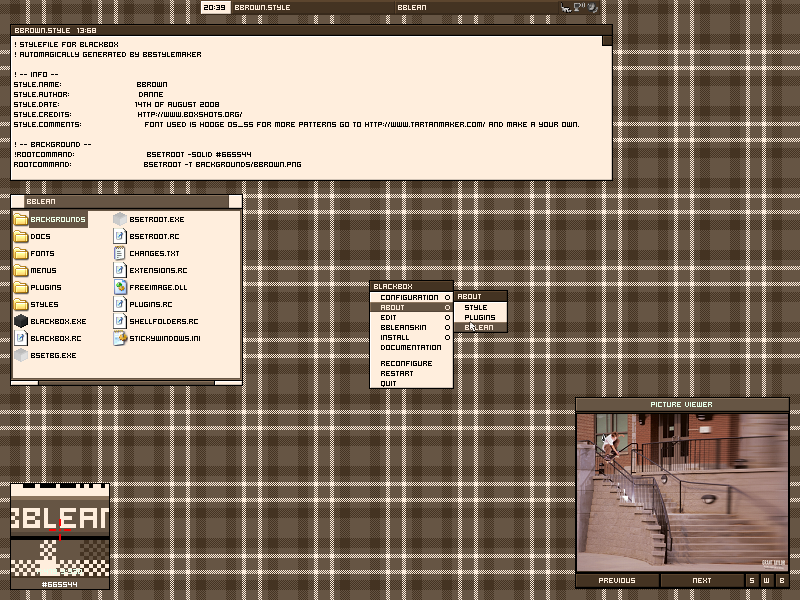Screen dimensions: 800x600
Task: Choose Restart in the Blackbox menu
Action: 411,373
